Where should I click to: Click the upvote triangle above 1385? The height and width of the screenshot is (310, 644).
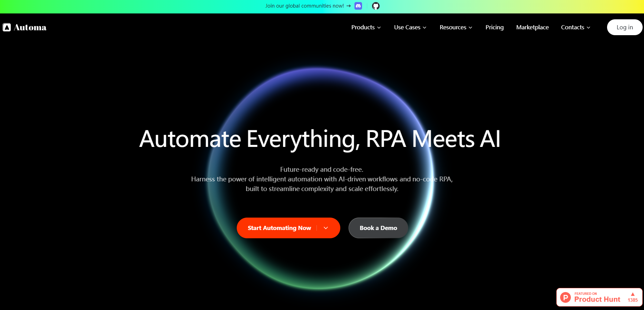click(x=633, y=294)
